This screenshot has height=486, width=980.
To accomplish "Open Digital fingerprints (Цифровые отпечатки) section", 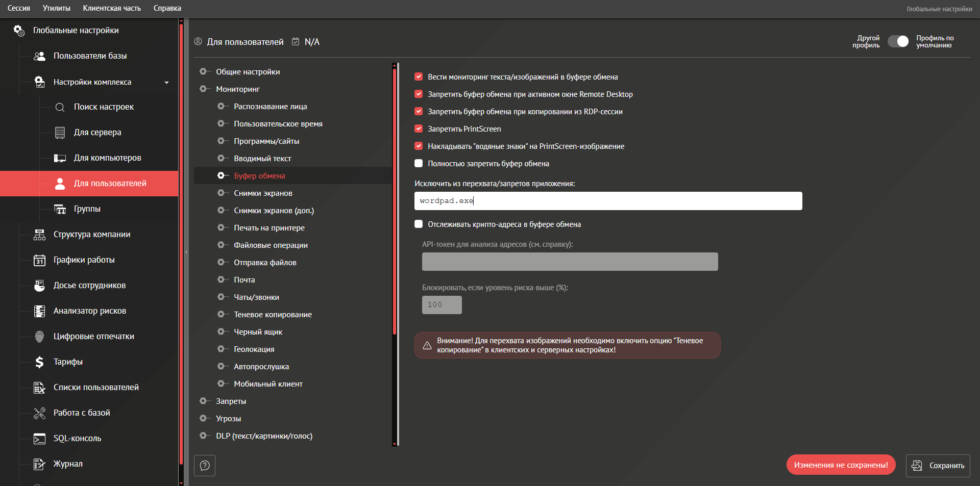I will [x=93, y=337].
